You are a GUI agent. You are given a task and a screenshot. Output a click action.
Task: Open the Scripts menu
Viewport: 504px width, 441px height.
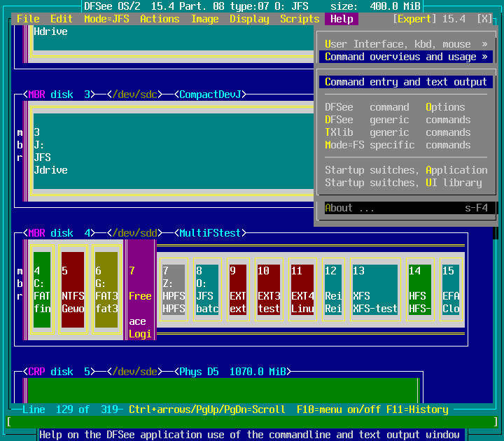point(300,19)
